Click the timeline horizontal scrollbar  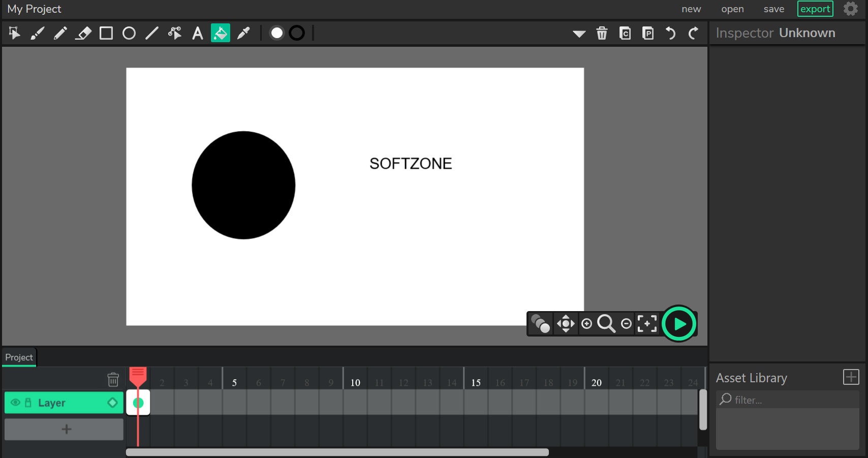pos(337,452)
